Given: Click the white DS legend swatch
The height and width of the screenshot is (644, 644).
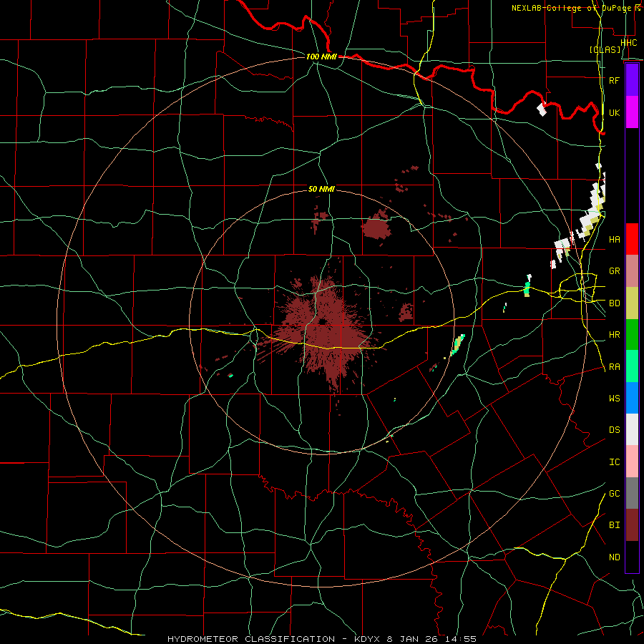Looking at the screenshot, I should click(x=632, y=429).
